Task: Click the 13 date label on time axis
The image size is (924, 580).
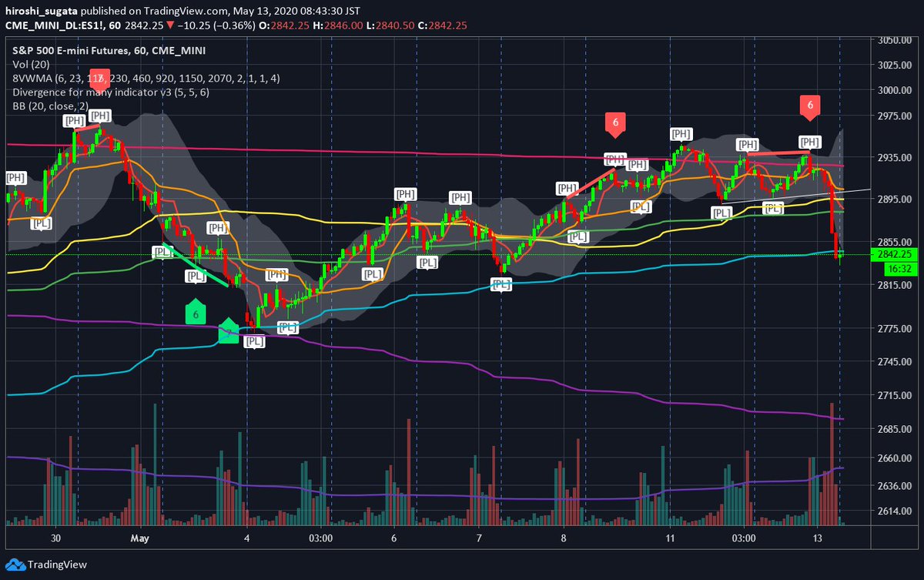Action: [816, 538]
